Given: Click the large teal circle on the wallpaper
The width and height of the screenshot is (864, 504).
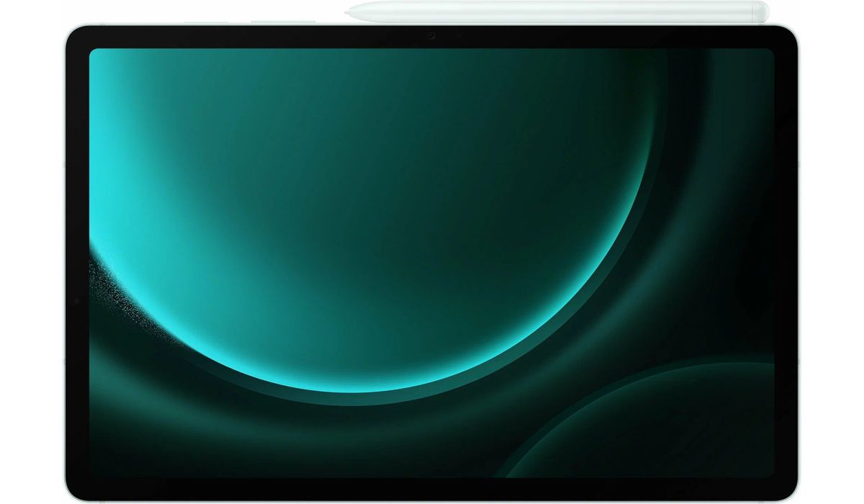Looking at the screenshot, I should [x=374, y=220].
